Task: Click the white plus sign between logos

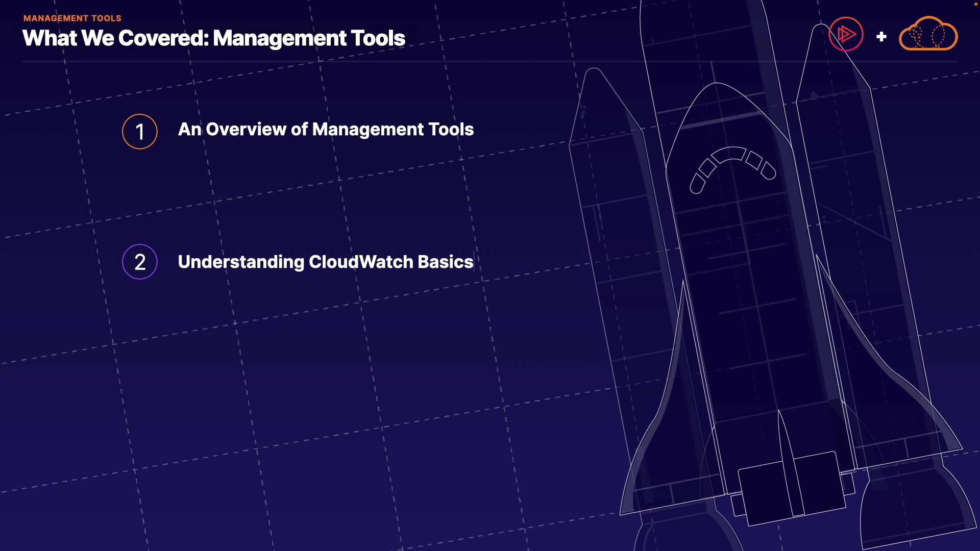Action: tap(881, 37)
